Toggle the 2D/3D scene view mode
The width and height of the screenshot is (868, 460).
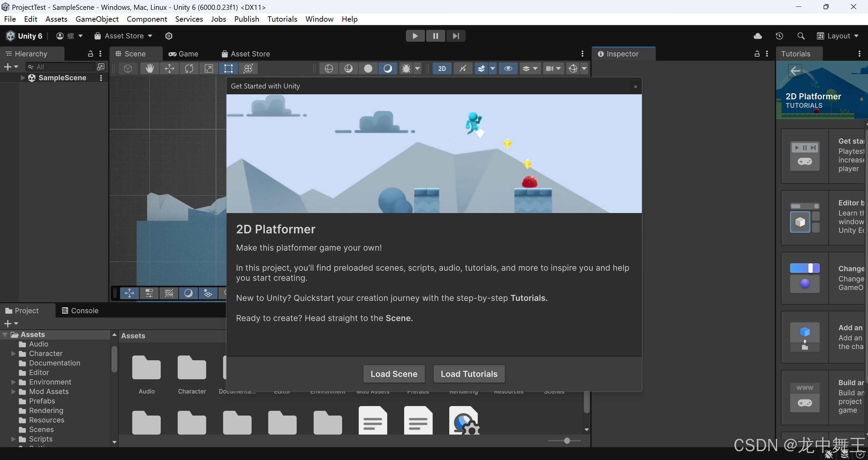coord(442,68)
